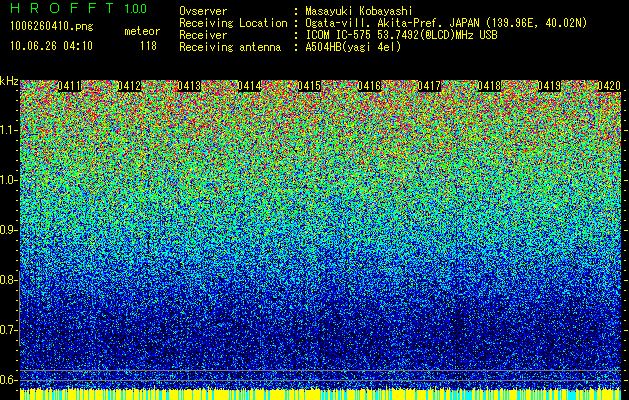Click the 0414 time marker

pyautogui.click(x=250, y=86)
